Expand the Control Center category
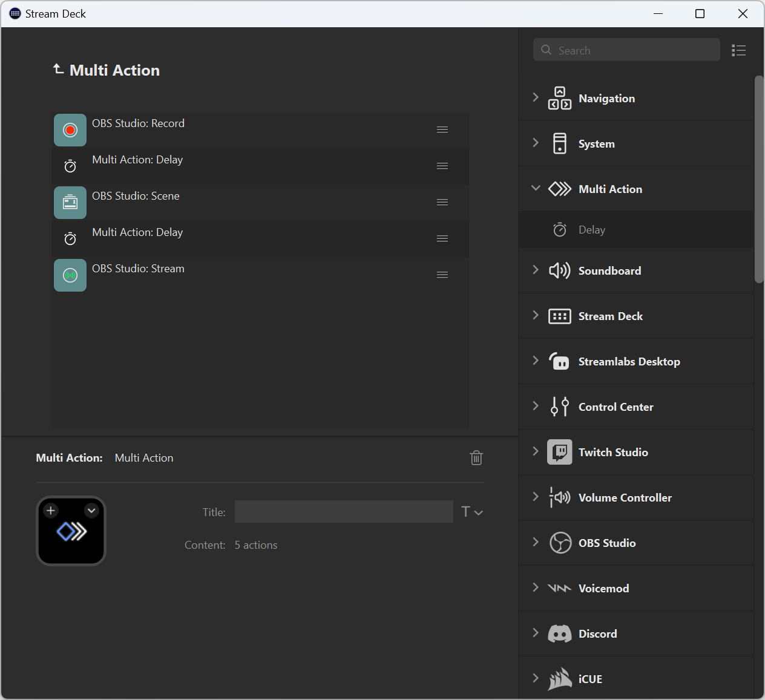The height and width of the screenshot is (700, 765). tap(535, 406)
